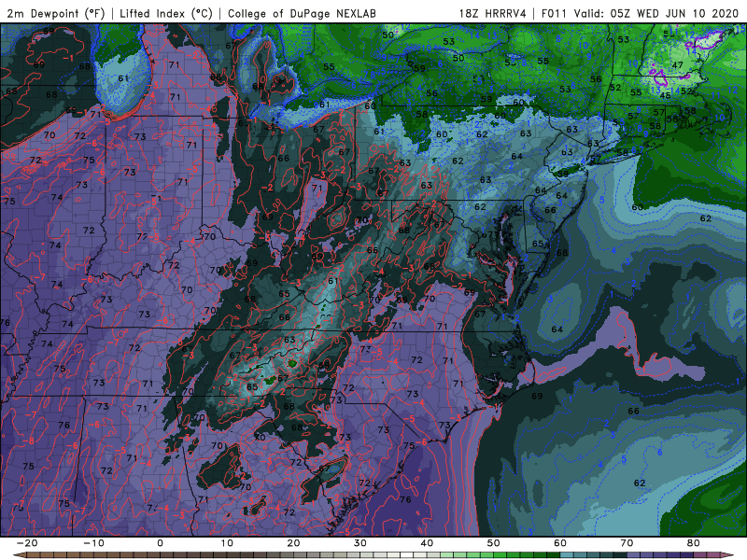Click the "College of DuPage NEXLAB" header text
Screen dimensions: 747x560
(x=302, y=13)
